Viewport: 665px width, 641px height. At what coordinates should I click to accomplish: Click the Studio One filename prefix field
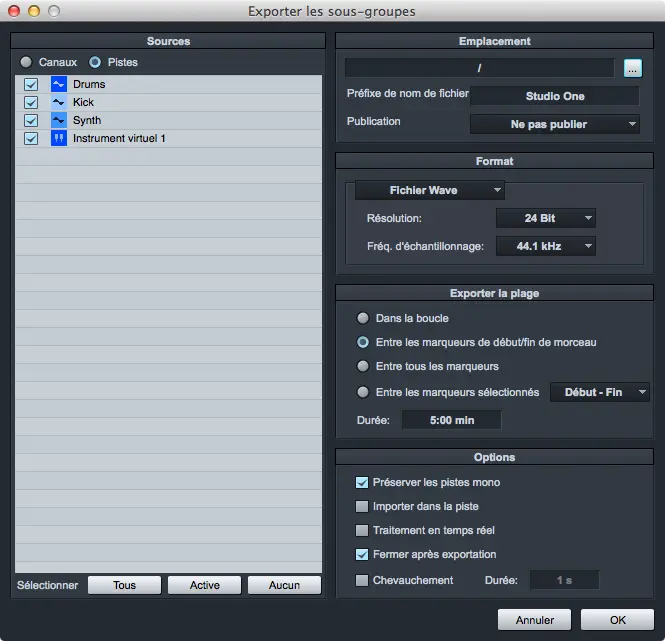tap(554, 96)
